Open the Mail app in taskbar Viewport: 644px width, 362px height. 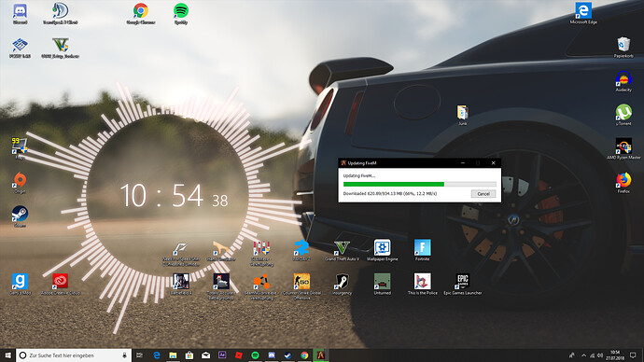point(205,355)
